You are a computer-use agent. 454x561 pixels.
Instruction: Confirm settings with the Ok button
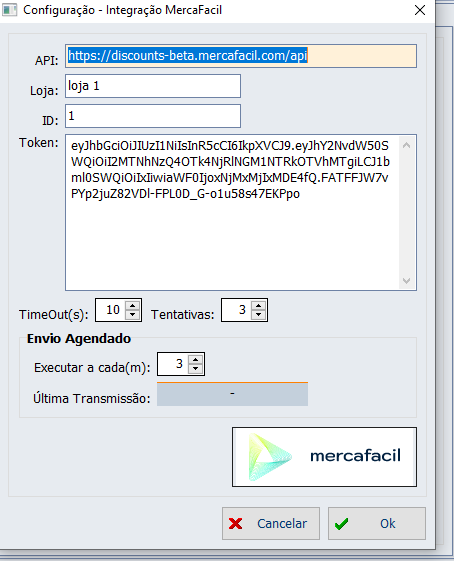click(377, 523)
